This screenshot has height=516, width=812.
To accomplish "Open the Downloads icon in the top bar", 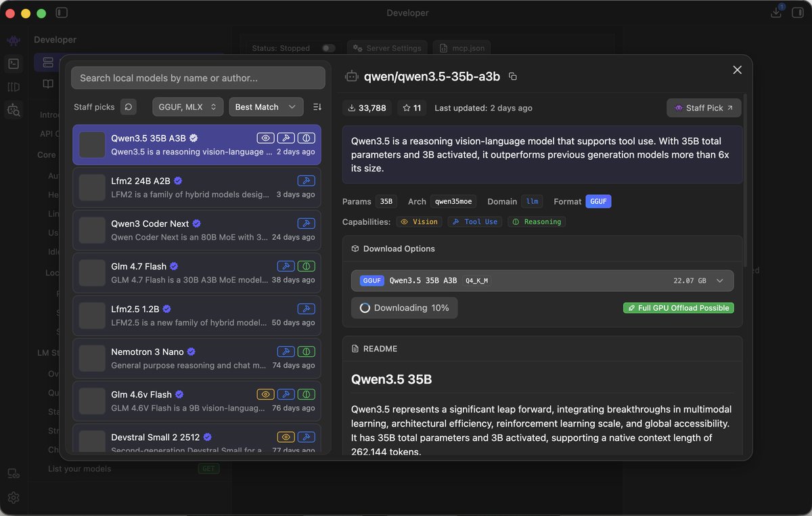I will pyautogui.click(x=776, y=13).
